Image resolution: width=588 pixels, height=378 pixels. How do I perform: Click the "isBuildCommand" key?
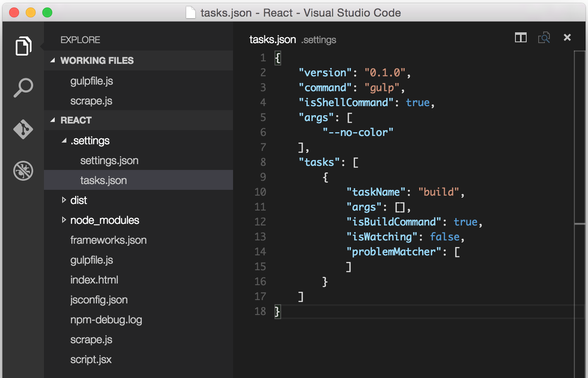pos(394,222)
